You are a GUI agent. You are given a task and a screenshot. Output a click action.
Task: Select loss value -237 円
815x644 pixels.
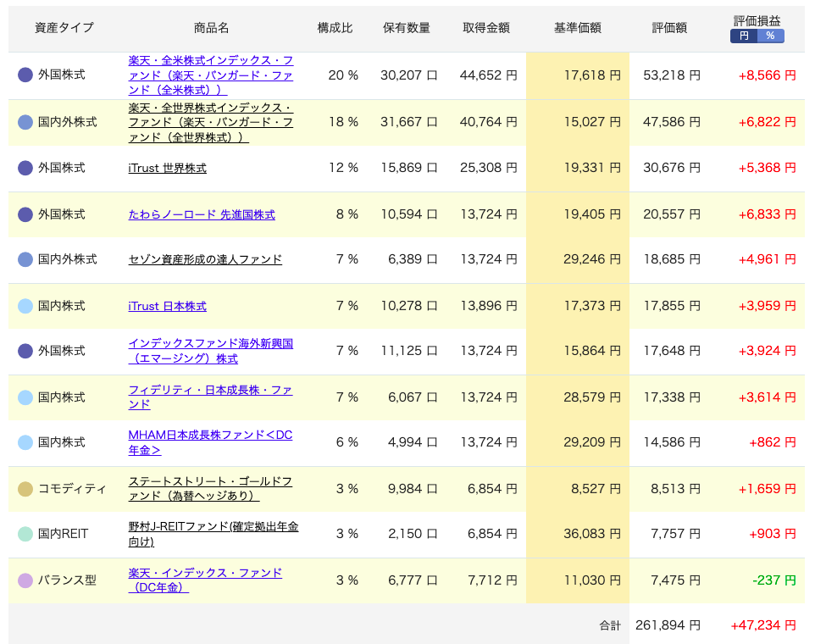774,580
